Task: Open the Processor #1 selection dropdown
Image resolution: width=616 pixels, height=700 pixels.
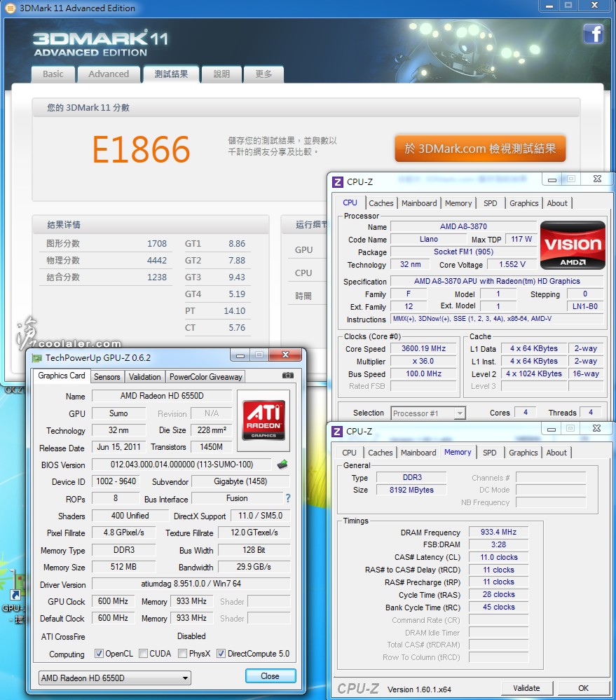Action: click(428, 413)
